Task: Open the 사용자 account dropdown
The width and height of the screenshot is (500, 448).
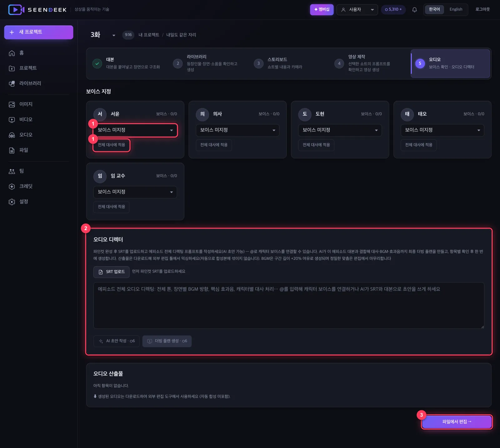Action: (x=357, y=10)
